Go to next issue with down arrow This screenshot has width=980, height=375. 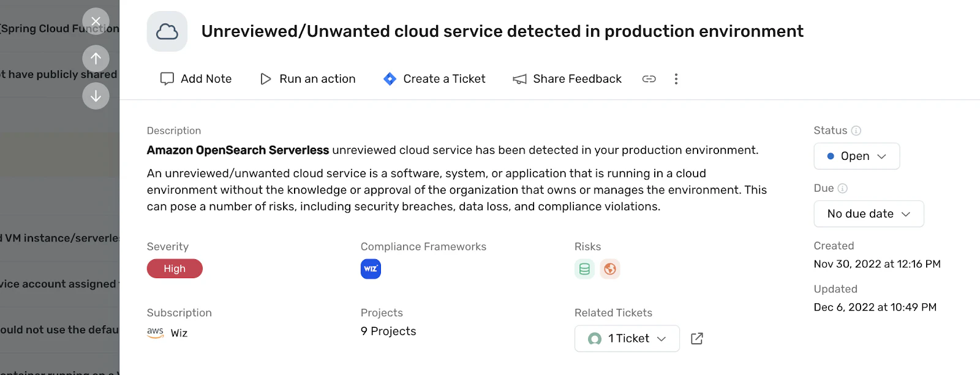coord(96,96)
